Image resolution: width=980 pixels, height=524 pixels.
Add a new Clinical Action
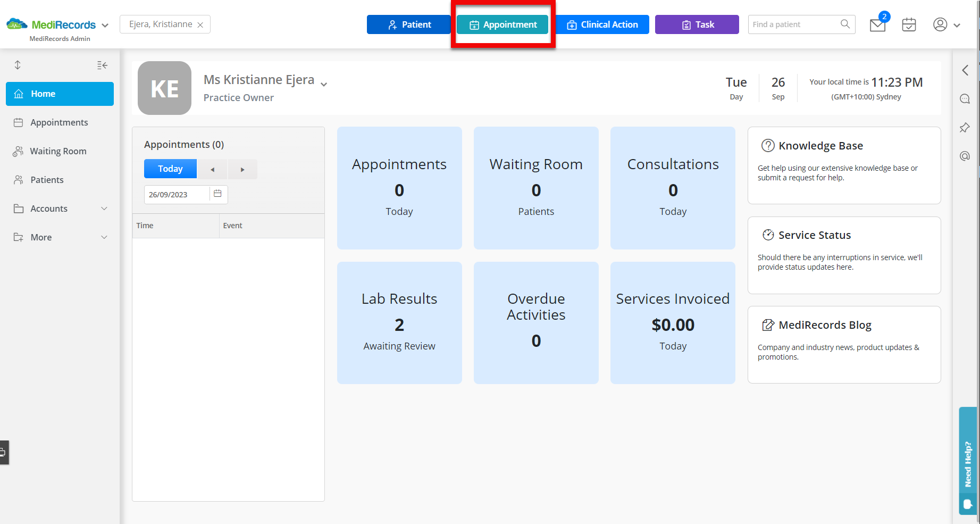click(602, 24)
